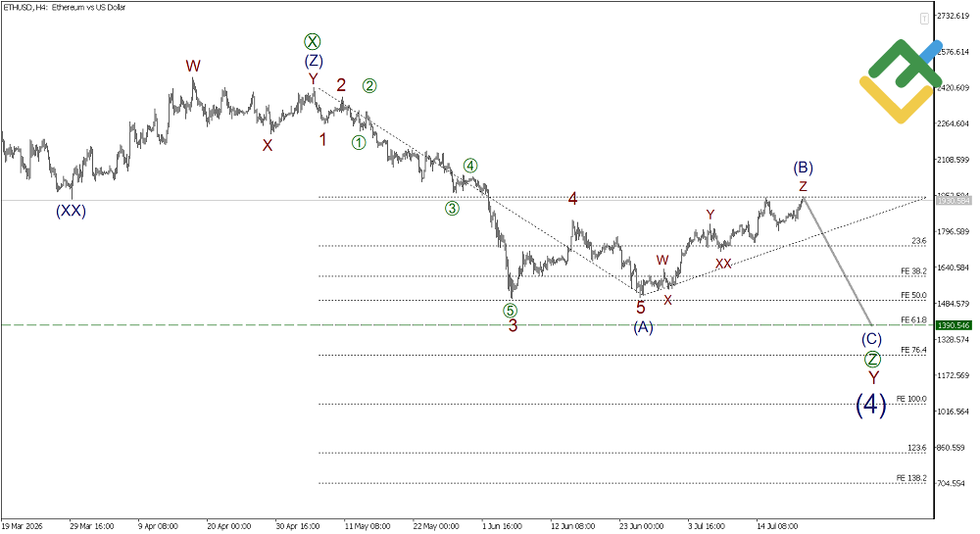Click the 1 Jun 16:00 time label
The height and width of the screenshot is (534, 980).
tap(503, 526)
